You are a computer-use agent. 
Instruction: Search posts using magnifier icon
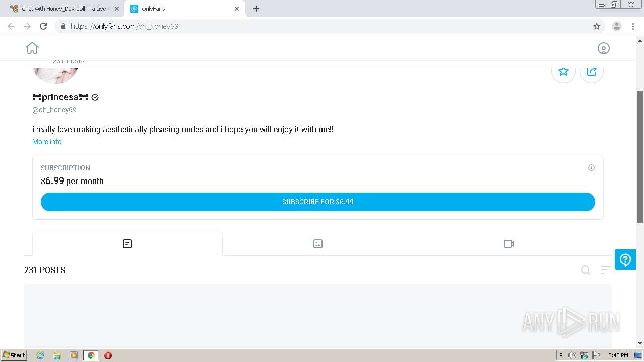[x=586, y=270]
